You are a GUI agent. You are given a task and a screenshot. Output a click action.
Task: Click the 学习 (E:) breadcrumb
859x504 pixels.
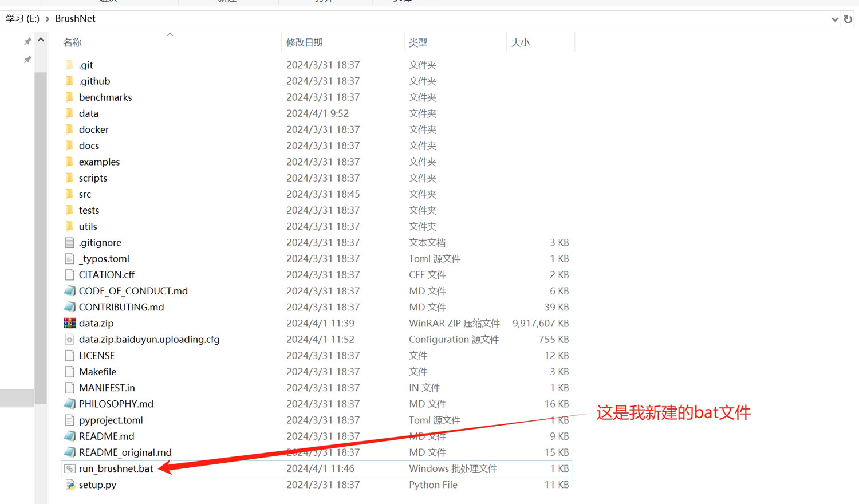click(x=23, y=19)
